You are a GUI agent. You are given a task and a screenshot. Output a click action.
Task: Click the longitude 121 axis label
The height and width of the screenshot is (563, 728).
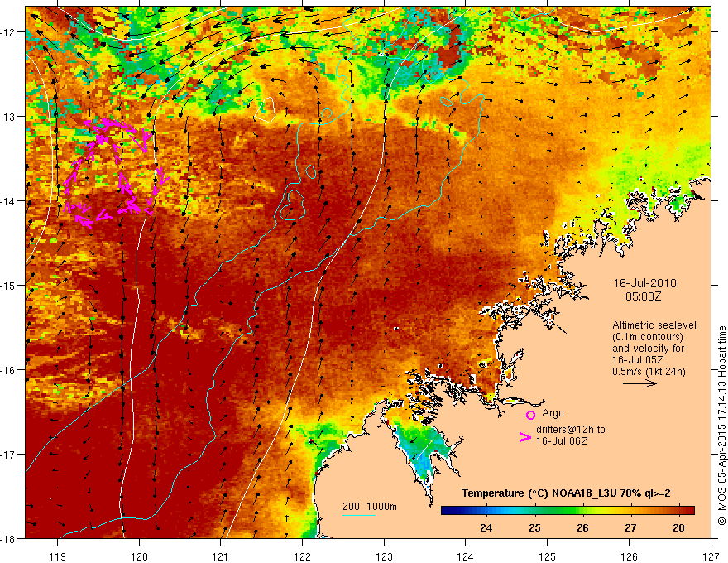click(221, 557)
